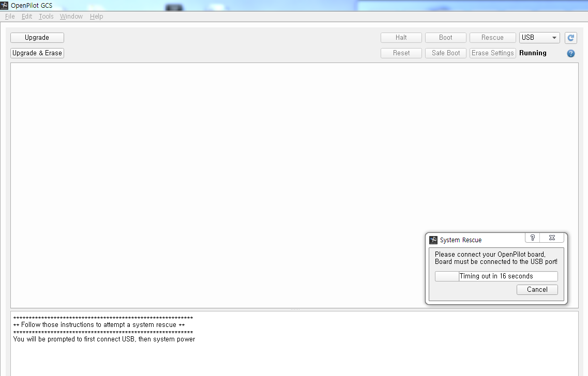Viewport: 588px width, 376px height.
Task: Open the USB port dropdown
Action: (x=539, y=38)
